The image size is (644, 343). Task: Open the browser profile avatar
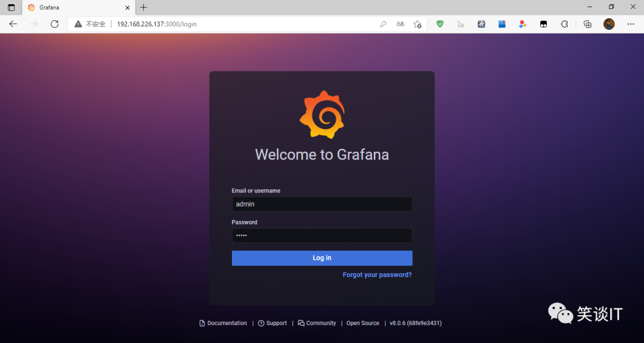point(609,24)
